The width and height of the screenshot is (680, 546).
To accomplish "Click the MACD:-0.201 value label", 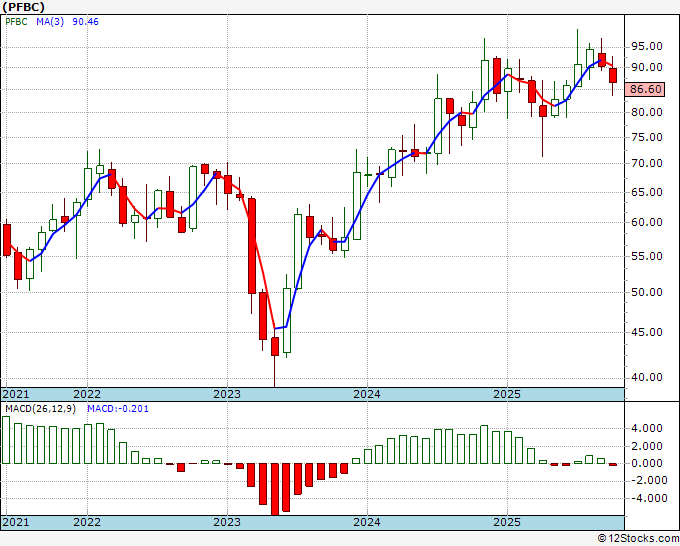I will [x=118, y=409].
